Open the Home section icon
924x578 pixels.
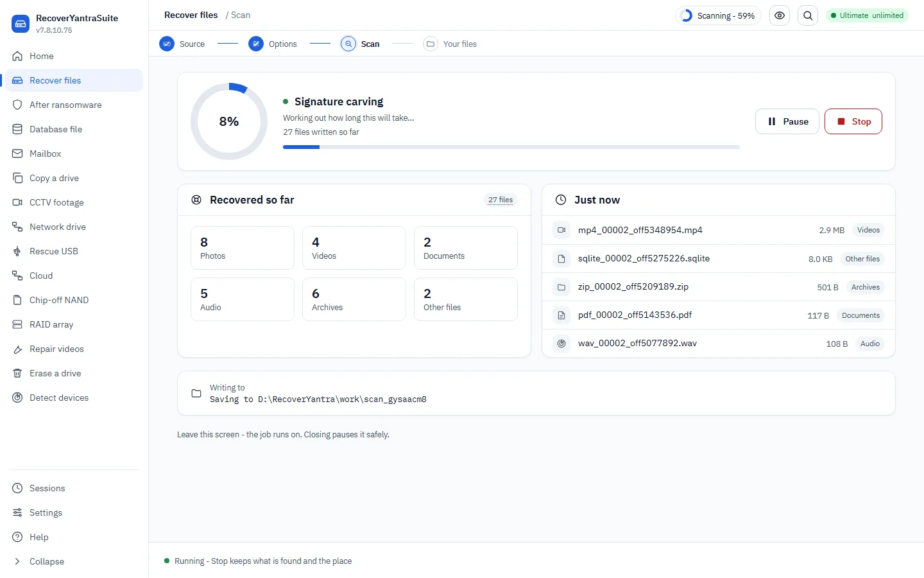[x=17, y=56]
